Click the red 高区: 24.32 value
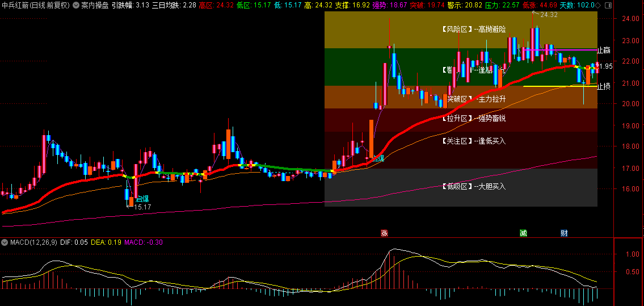The image size is (644, 306). [x=216, y=5]
